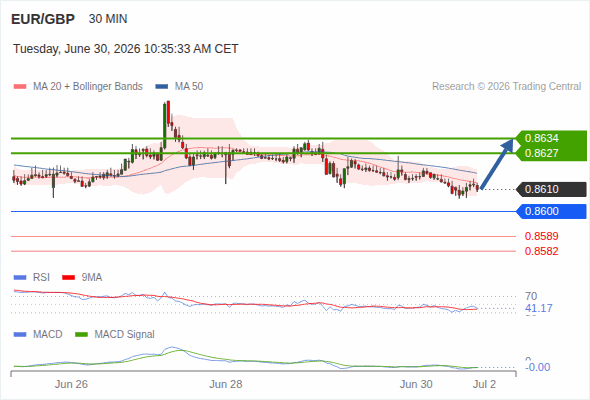Select the 0.8627 green resistance label

(541, 153)
